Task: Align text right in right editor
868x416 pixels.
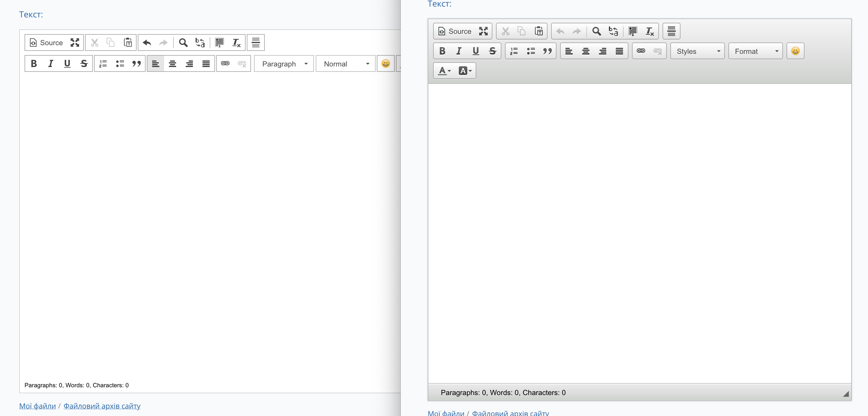Action: pyautogui.click(x=603, y=51)
